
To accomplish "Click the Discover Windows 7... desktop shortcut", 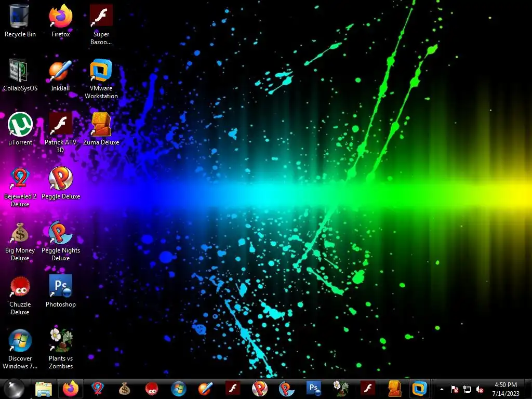I will (x=20, y=349).
